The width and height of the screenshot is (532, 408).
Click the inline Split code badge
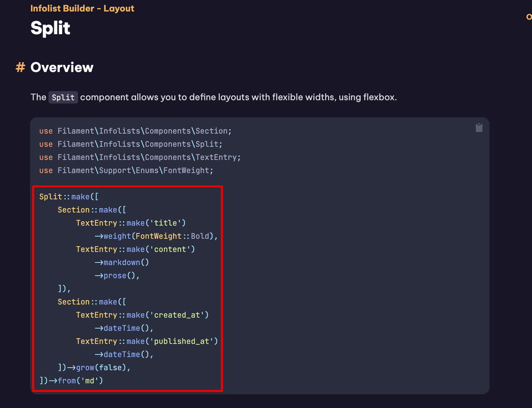pyautogui.click(x=63, y=97)
